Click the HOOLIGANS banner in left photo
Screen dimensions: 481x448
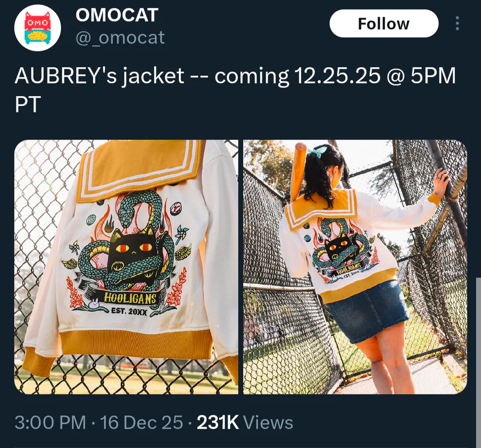pyautogui.click(x=130, y=298)
